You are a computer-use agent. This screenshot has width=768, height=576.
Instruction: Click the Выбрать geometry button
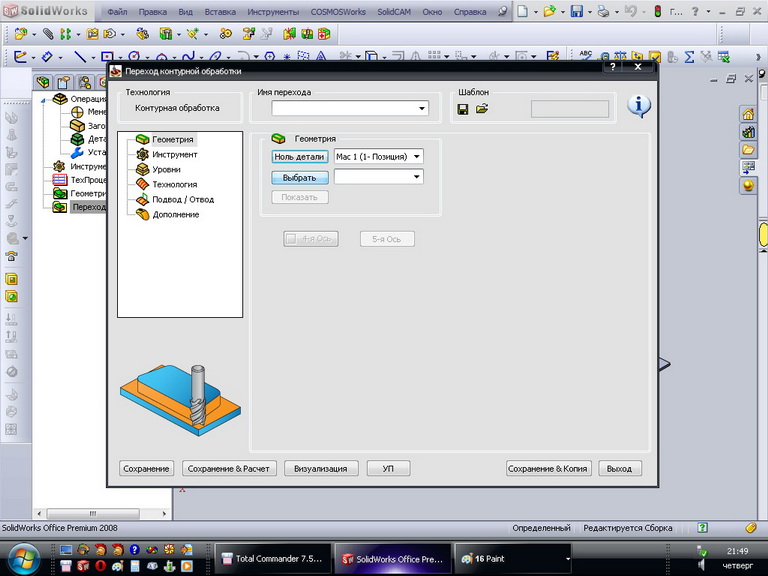point(299,178)
